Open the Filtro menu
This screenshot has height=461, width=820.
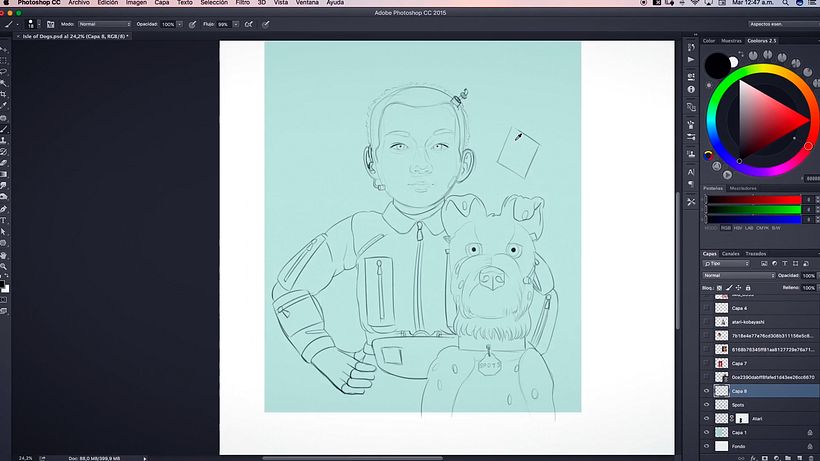[x=242, y=3]
